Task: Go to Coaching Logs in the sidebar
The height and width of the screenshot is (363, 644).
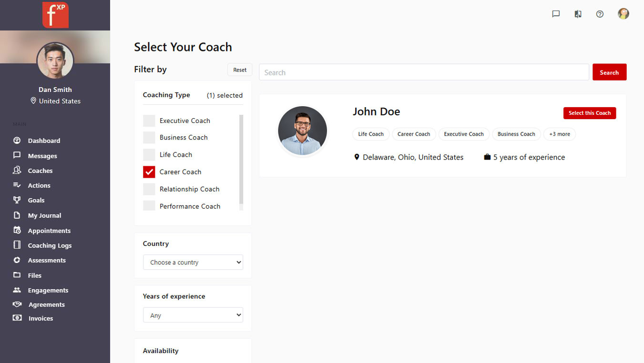Action: click(50, 245)
